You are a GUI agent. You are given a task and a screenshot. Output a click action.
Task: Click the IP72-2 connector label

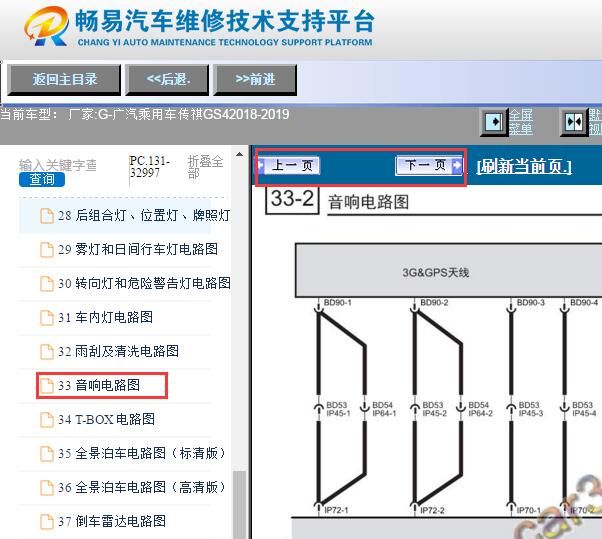click(432, 510)
